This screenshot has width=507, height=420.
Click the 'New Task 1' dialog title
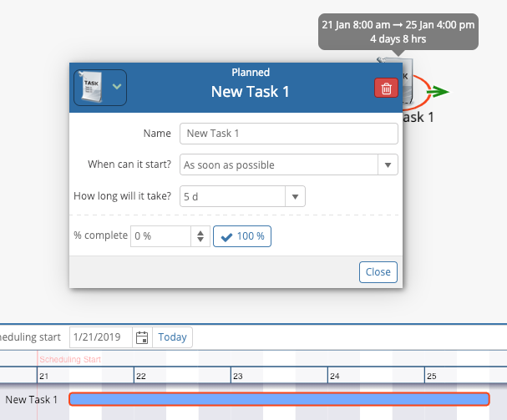pos(251,92)
